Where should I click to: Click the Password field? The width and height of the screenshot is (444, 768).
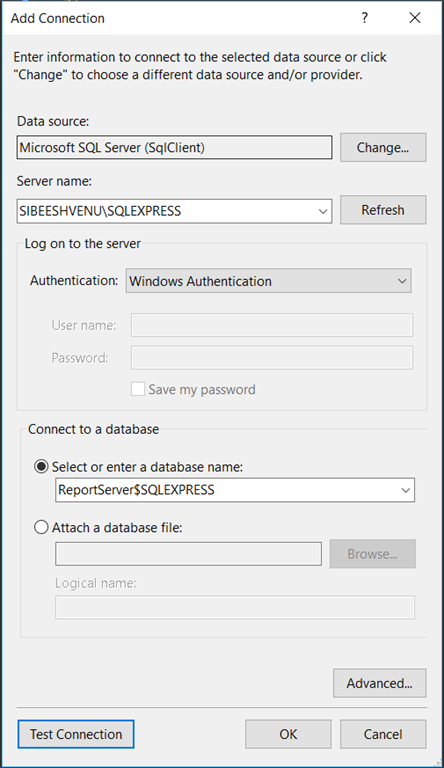(x=272, y=358)
